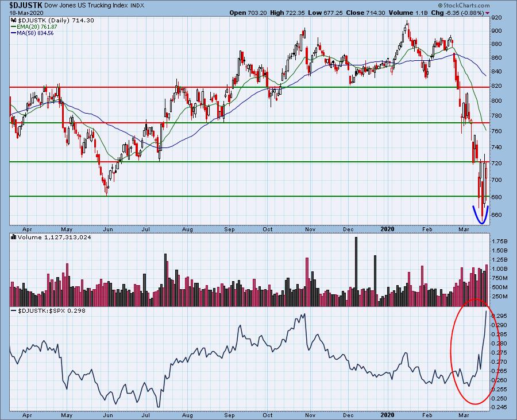Click the candlestick icon in the price legend
The image size is (517, 420).
[x=14, y=21]
